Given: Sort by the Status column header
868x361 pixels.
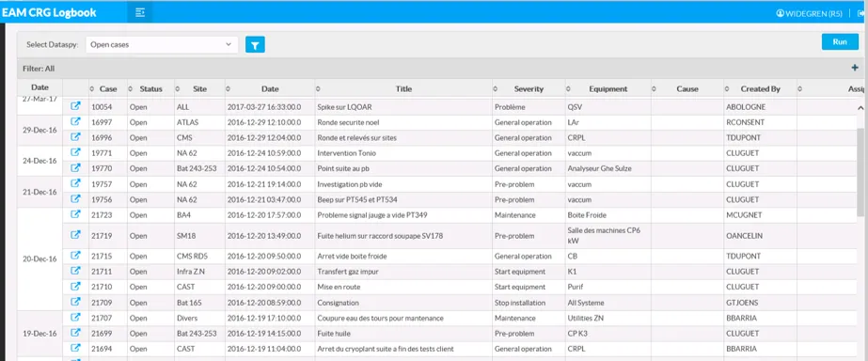Looking at the screenshot, I should click(x=150, y=88).
